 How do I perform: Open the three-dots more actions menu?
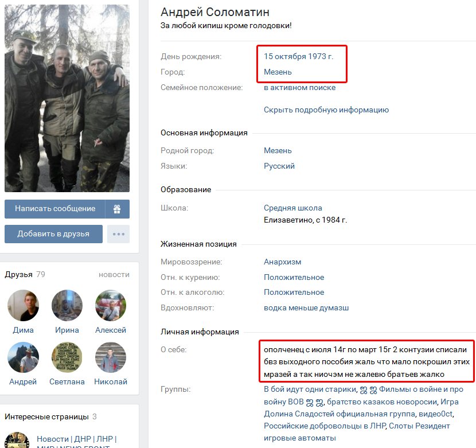click(x=118, y=234)
